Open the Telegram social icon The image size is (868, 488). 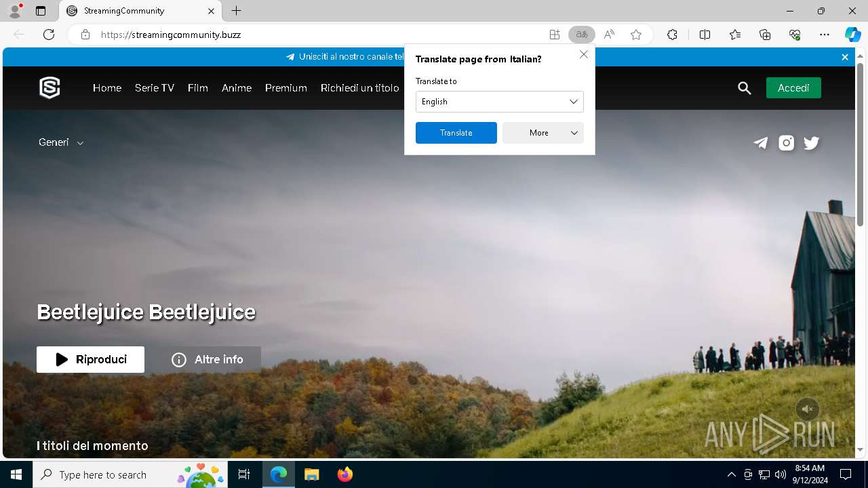click(761, 142)
